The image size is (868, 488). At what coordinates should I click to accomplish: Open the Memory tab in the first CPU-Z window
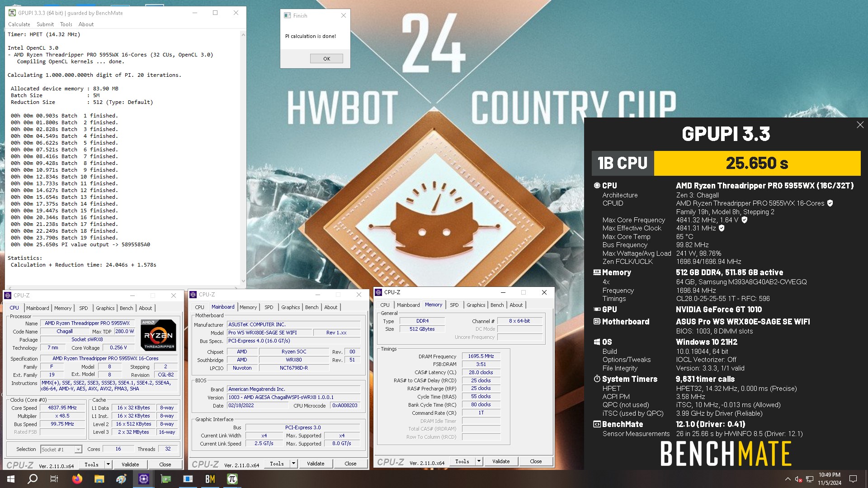click(x=63, y=308)
